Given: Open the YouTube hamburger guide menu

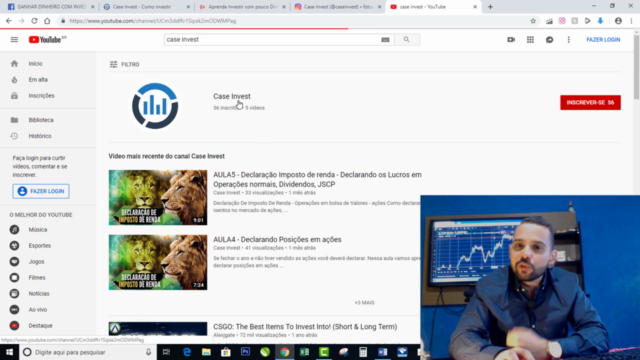Looking at the screenshot, I should tap(14, 40).
